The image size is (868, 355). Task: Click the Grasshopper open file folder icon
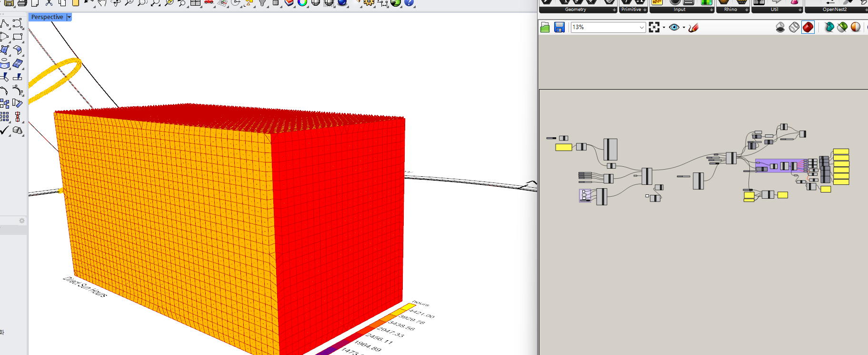pyautogui.click(x=545, y=28)
